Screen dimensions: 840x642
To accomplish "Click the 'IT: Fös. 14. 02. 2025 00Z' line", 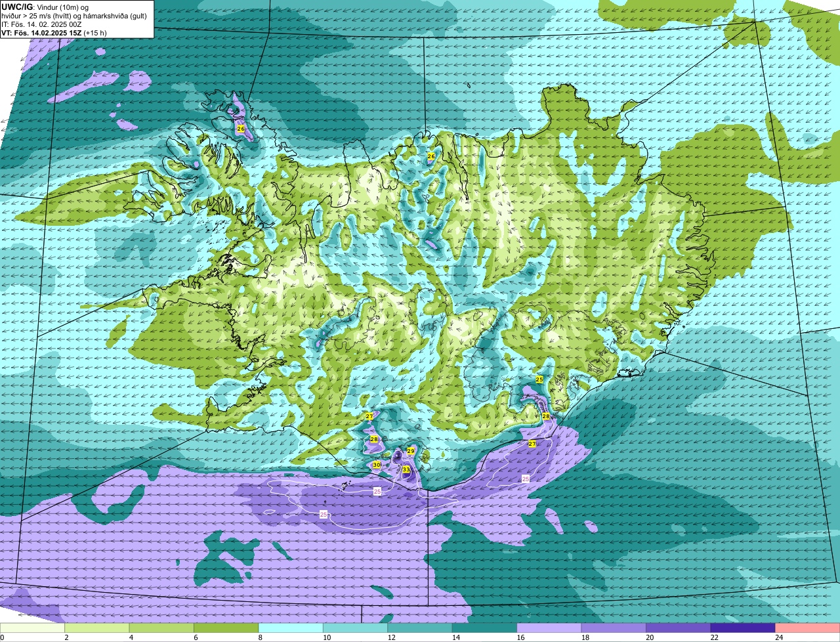I will point(41,24).
